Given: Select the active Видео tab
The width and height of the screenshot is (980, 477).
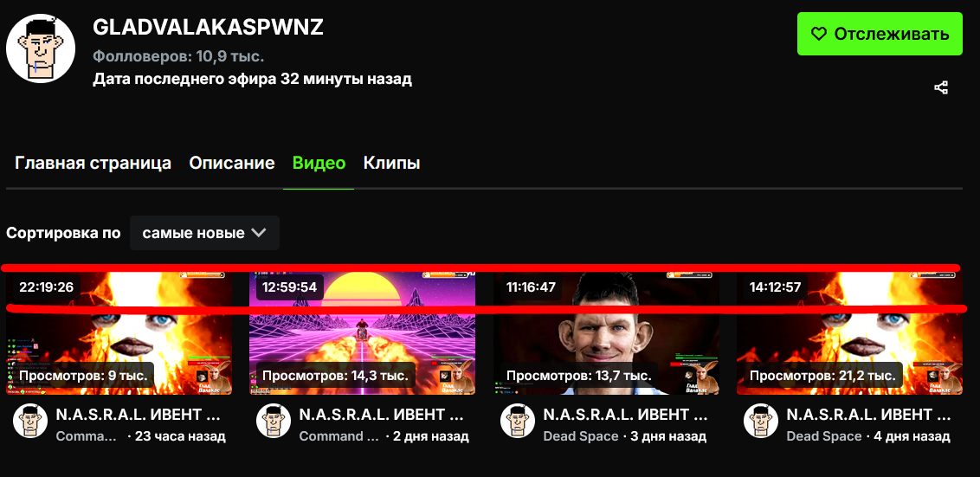Looking at the screenshot, I should coord(319,163).
